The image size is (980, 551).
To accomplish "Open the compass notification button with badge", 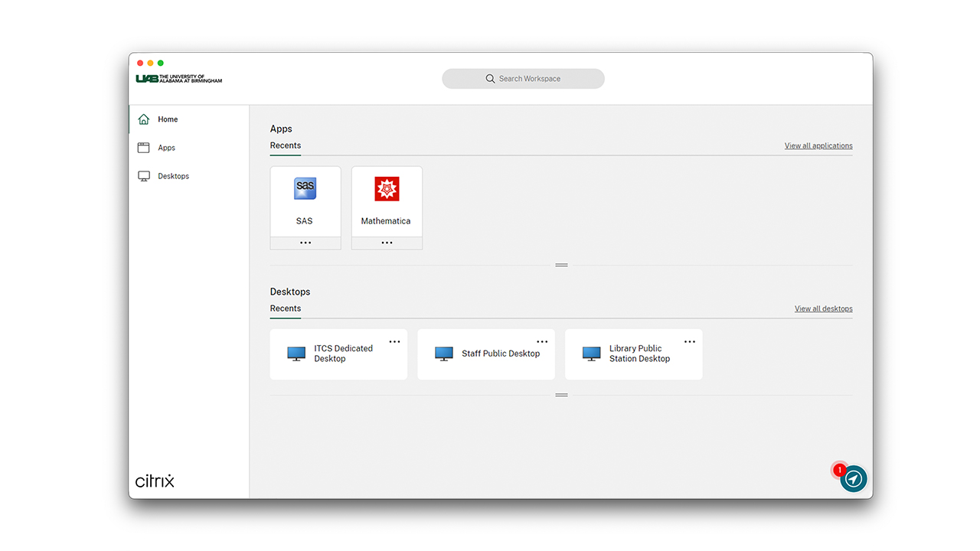I will click(x=853, y=479).
